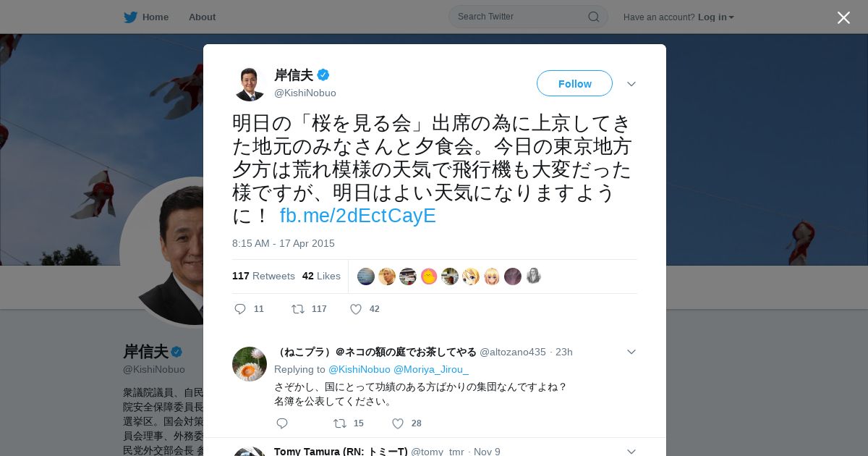868x456 pixels.
Task: Open options chevron on Tomy Tamura's reply
Action: [631, 452]
